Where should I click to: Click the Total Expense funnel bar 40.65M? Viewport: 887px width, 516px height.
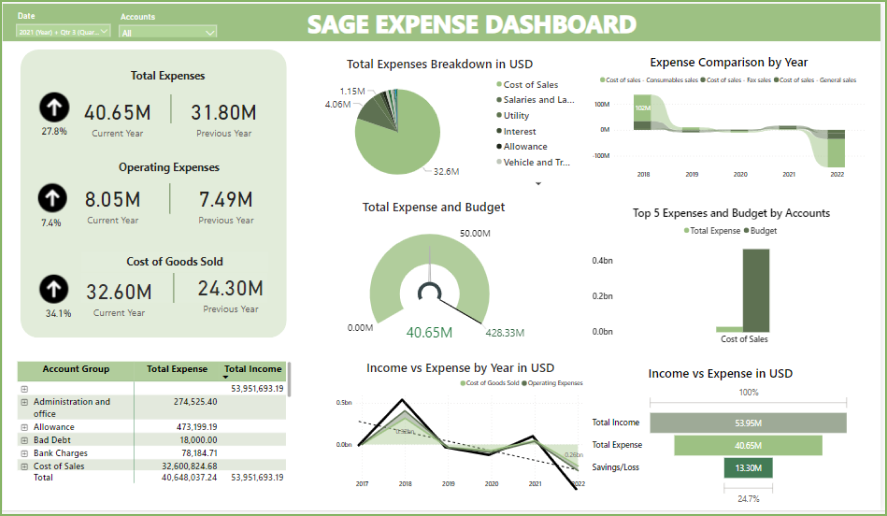tap(748, 446)
